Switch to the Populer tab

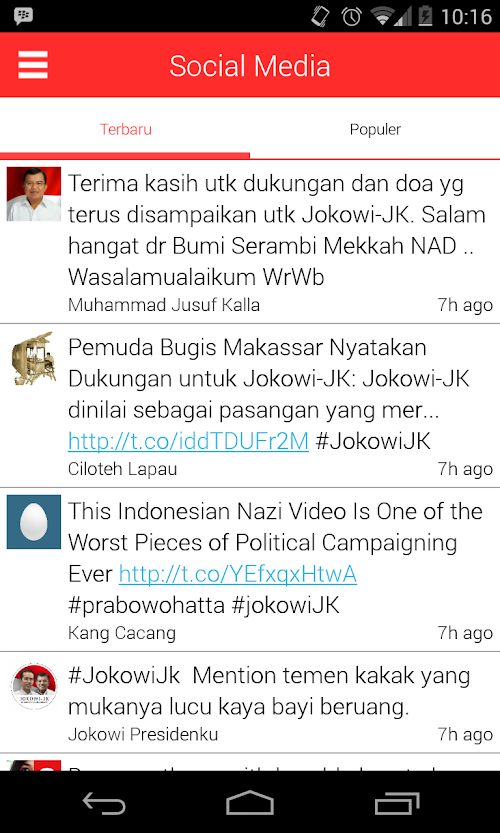[375, 129]
